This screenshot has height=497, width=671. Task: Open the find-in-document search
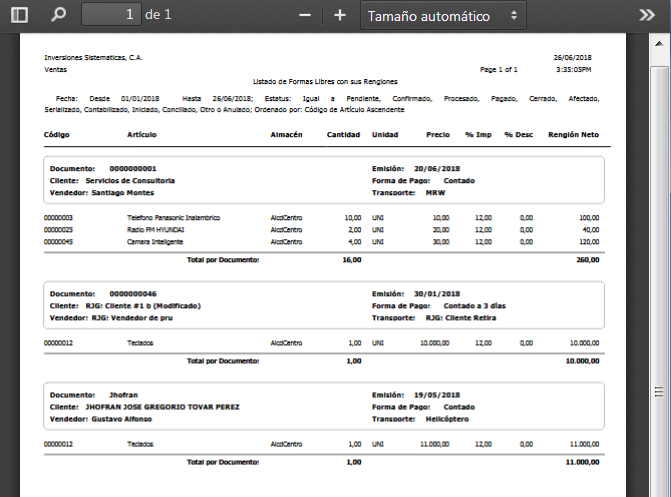click(58, 15)
